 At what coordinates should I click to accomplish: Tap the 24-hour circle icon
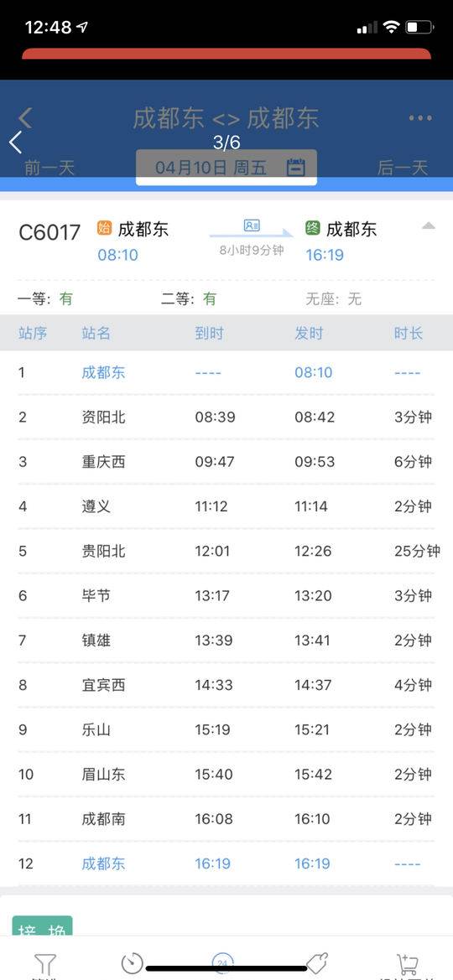pos(221,963)
